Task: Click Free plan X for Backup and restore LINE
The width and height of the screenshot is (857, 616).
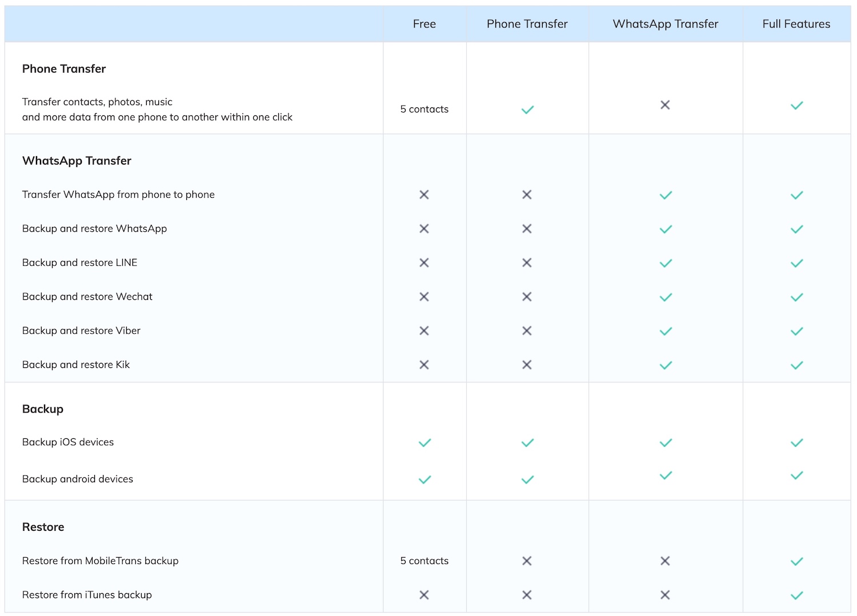Action: click(424, 263)
